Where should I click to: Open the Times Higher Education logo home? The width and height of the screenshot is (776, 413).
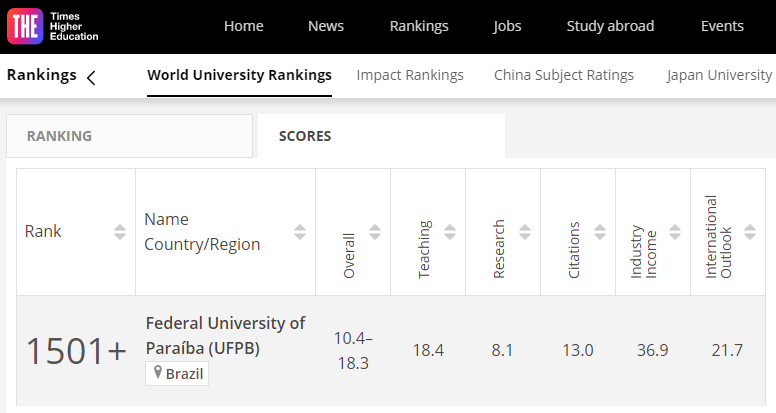52,27
